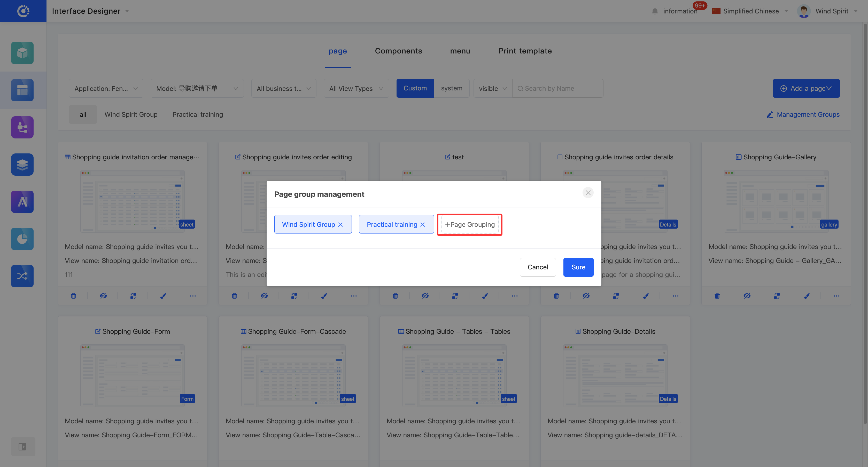Remove the Wind Spirit Group tag

coord(340,224)
